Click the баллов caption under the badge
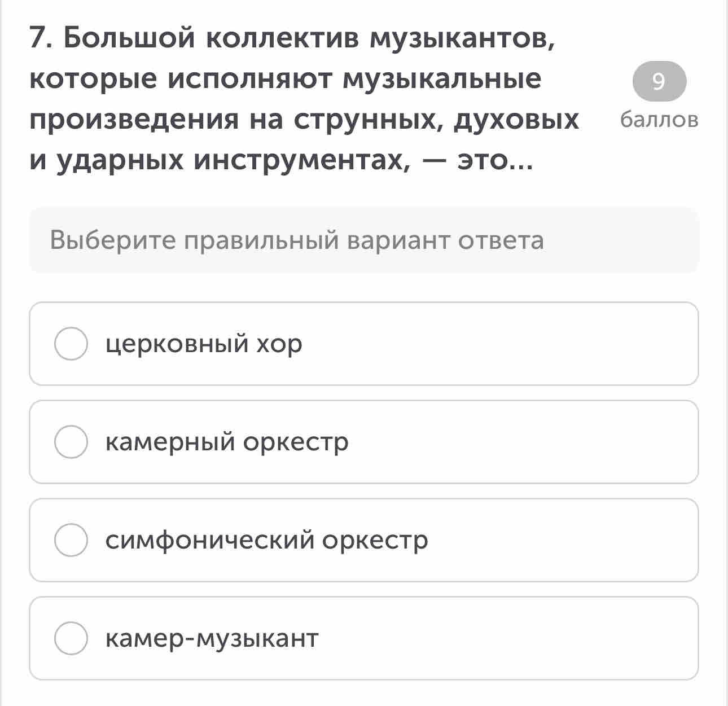Screen dimensions: 728x706 click(659, 120)
